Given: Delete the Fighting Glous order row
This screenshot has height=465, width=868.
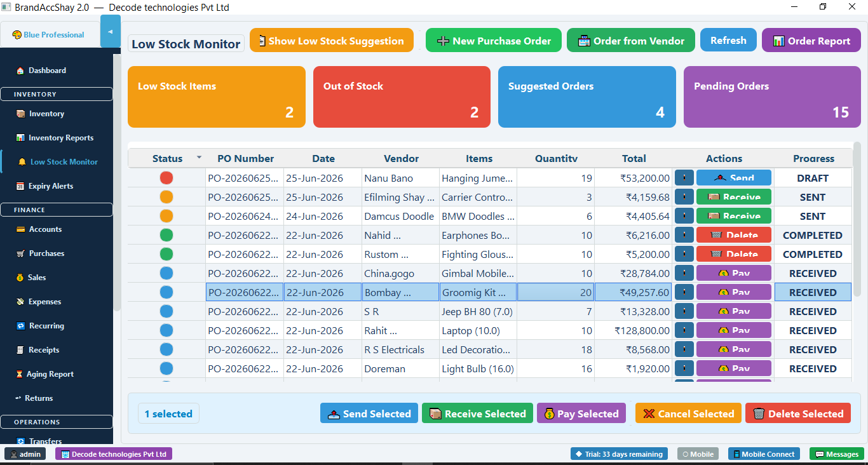Looking at the screenshot, I should pos(734,254).
